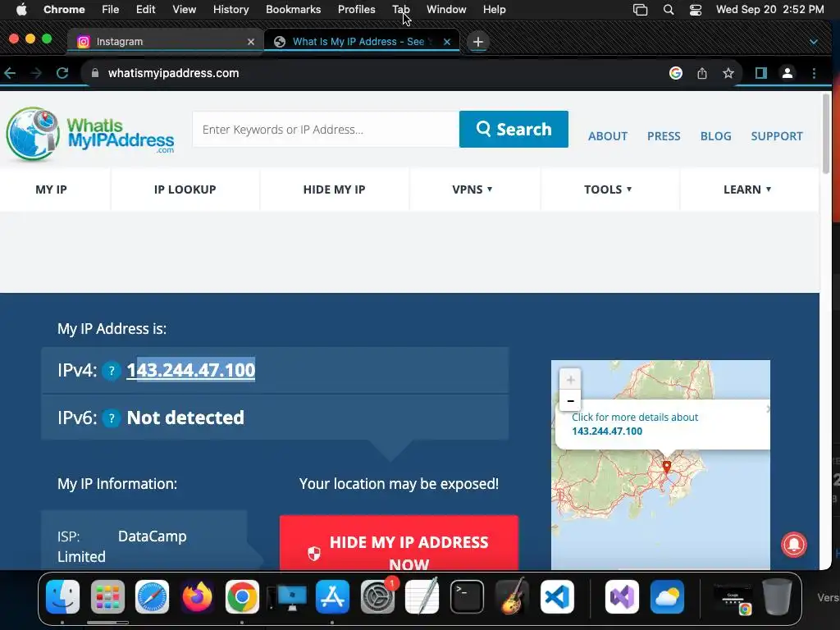The image size is (840, 630).
Task: Click the page vertical scrollbar
Action: pyautogui.click(x=825, y=134)
